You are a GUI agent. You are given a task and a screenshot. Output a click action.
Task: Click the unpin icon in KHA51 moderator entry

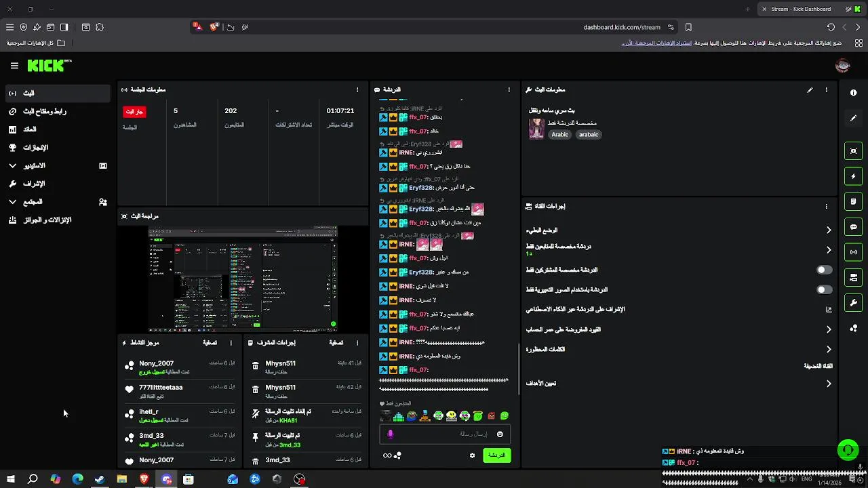click(255, 413)
